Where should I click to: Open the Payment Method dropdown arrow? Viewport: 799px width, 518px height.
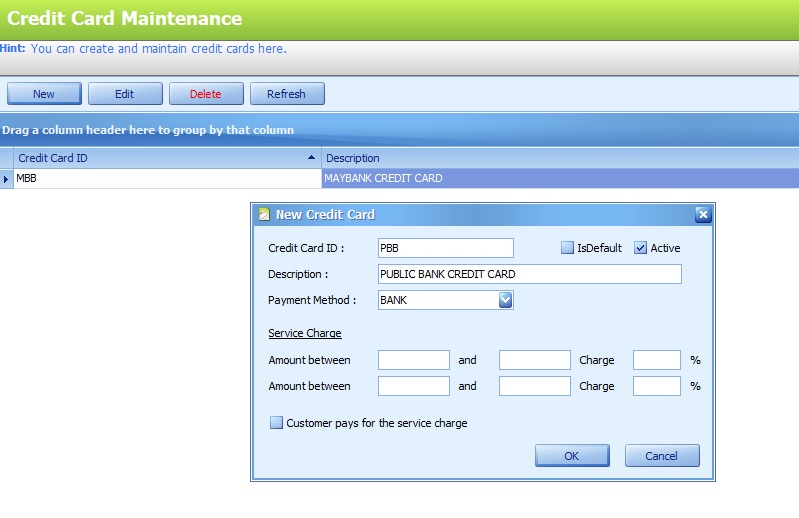pyautogui.click(x=505, y=300)
